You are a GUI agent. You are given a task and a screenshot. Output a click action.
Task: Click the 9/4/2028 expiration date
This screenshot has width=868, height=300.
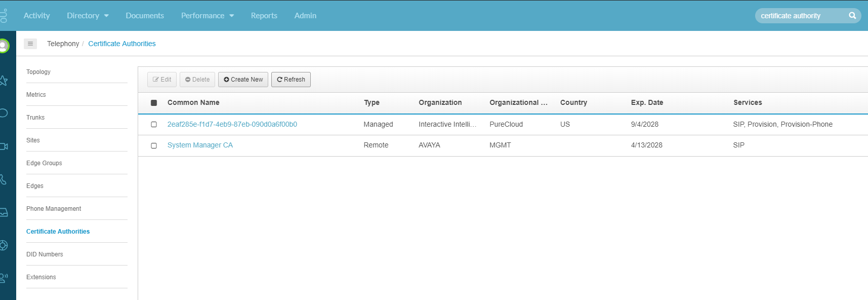click(645, 124)
